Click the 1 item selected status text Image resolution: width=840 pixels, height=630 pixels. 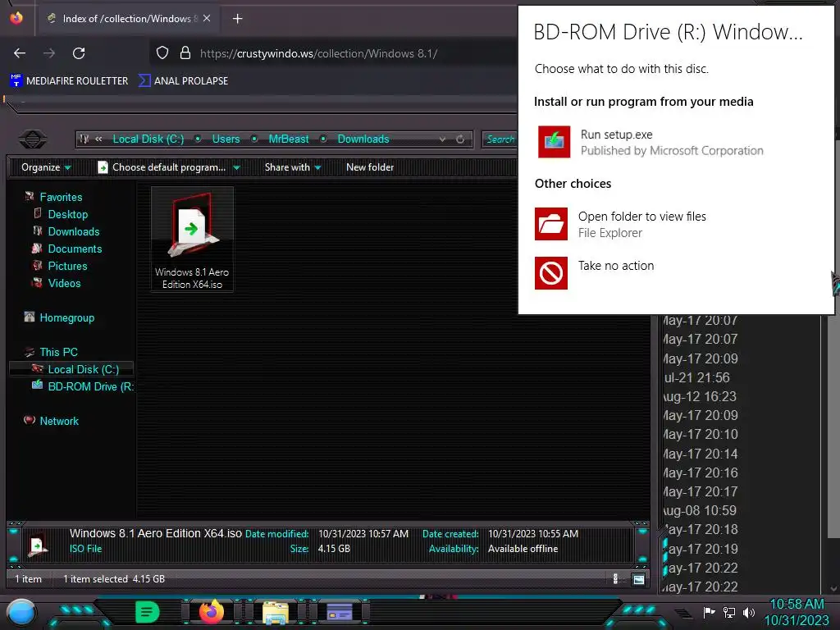tap(114, 579)
